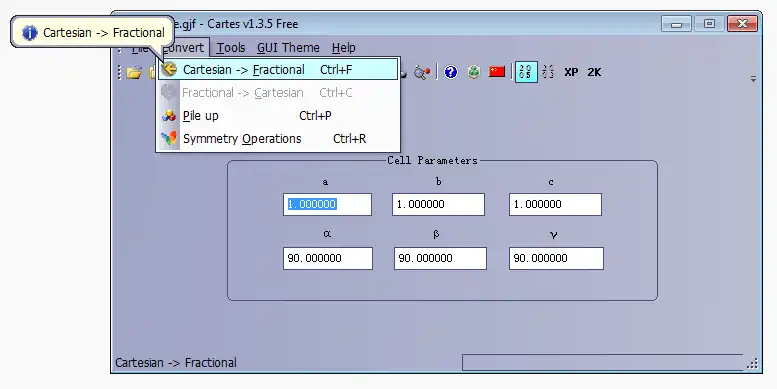
Task: Click the beta angle input field
Action: click(440, 258)
